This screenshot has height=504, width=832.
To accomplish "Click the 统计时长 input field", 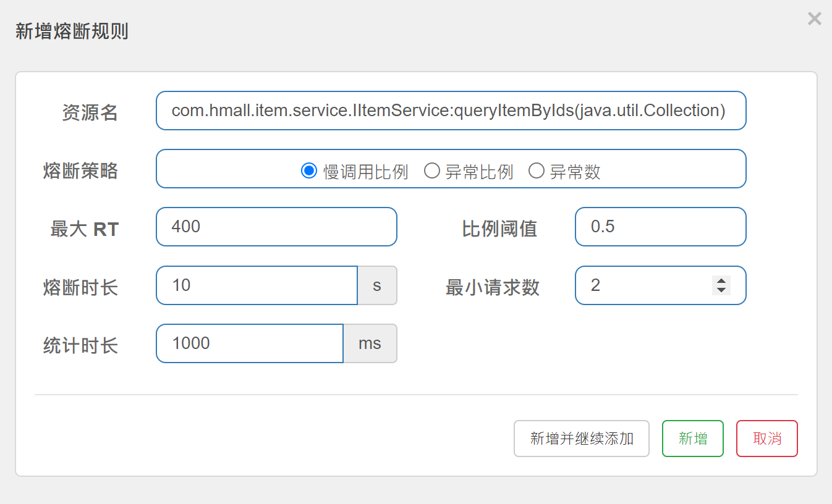I will [250, 343].
